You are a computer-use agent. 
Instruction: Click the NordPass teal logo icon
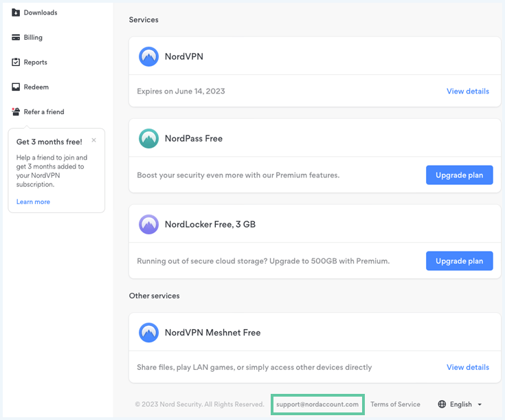pos(149,139)
